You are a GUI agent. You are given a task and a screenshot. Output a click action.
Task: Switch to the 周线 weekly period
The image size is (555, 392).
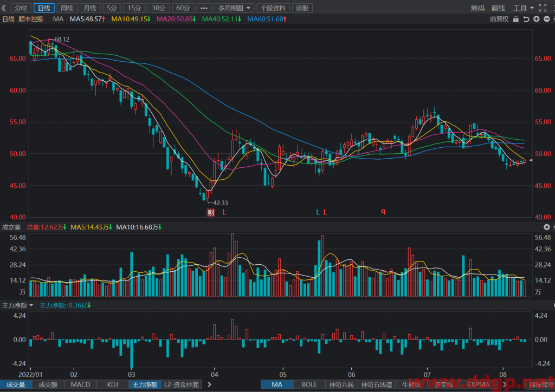coord(67,8)
